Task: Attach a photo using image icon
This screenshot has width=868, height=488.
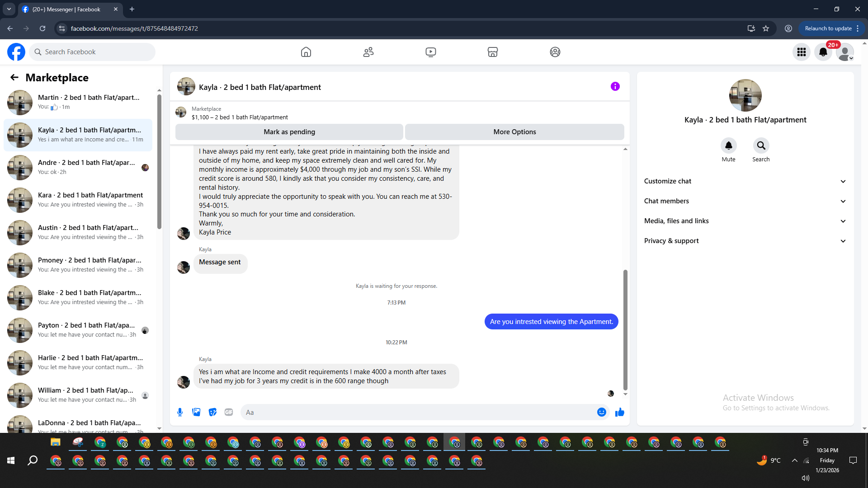Action: coord(196,412)
